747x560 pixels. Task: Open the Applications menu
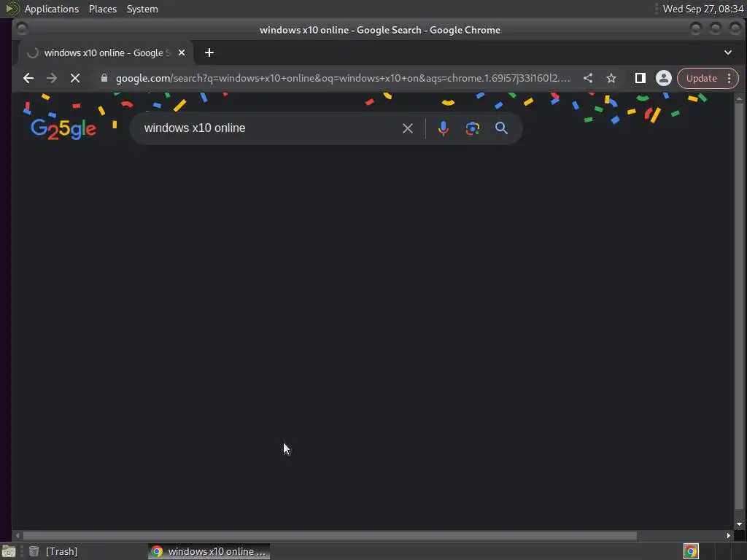coord(52,9)
